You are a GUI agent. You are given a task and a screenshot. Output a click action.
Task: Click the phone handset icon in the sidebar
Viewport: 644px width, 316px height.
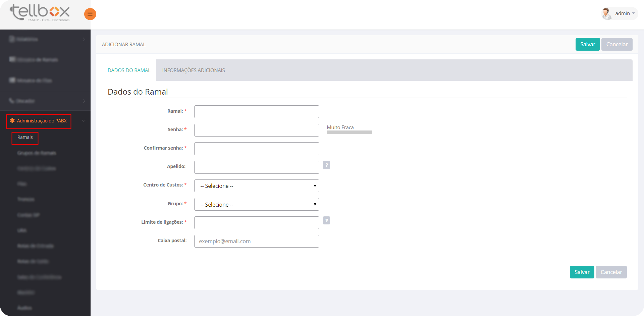pyautogui.click(x=12, y=101)
